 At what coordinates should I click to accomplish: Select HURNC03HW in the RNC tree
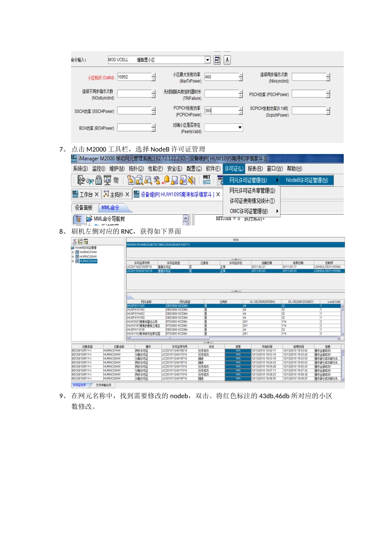(88, 261)
